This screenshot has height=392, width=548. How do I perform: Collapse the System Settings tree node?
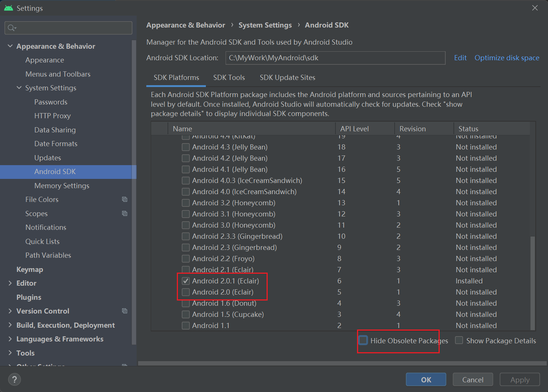(x=19, y=88)
